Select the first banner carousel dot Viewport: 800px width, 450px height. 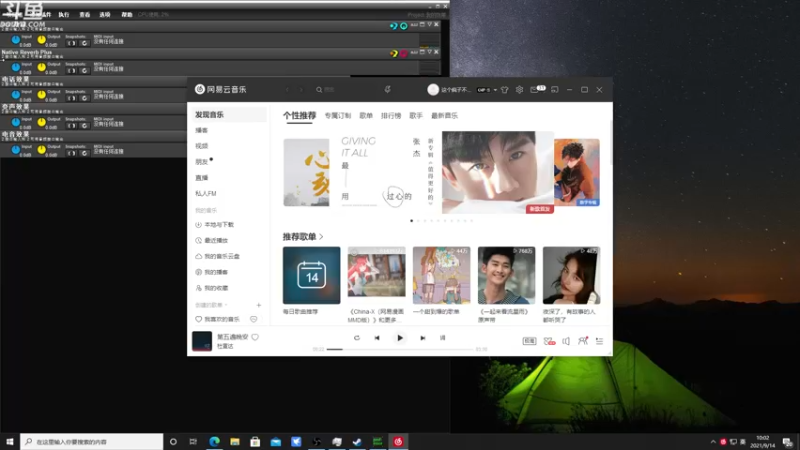coord(412,221)
